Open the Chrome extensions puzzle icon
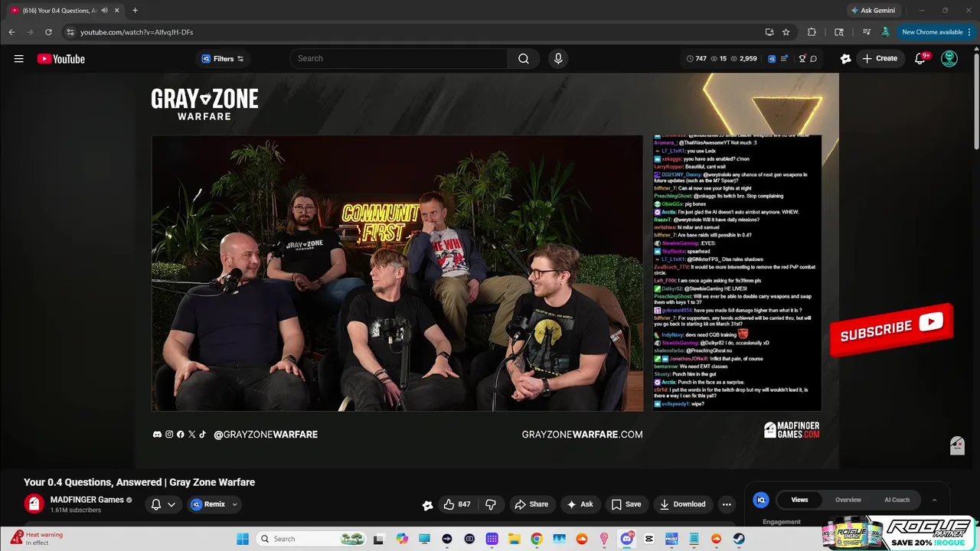 tap(812, 32)
